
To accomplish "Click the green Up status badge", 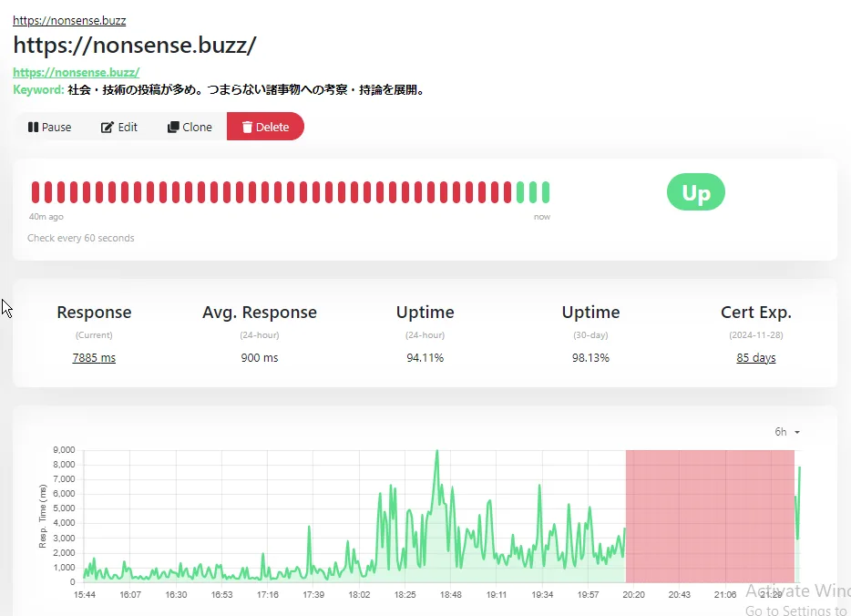I will pyautogui.click(x=695, y=192).
